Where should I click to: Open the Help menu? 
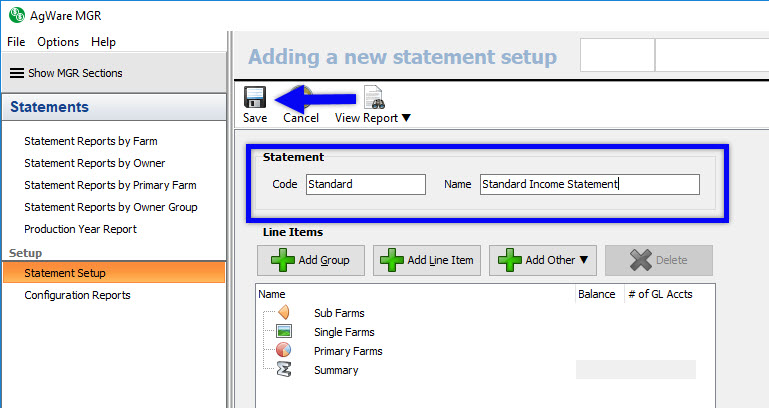click(103, 42)
